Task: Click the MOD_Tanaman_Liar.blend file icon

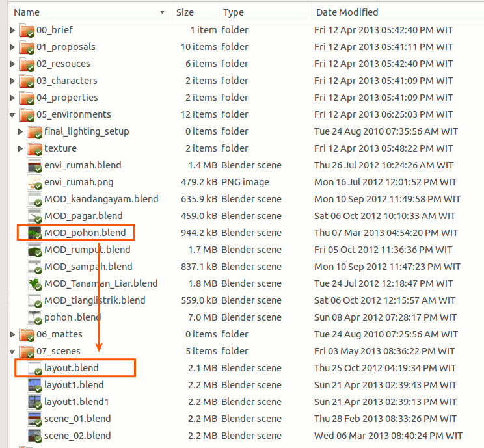Action: tap(34, 284)
